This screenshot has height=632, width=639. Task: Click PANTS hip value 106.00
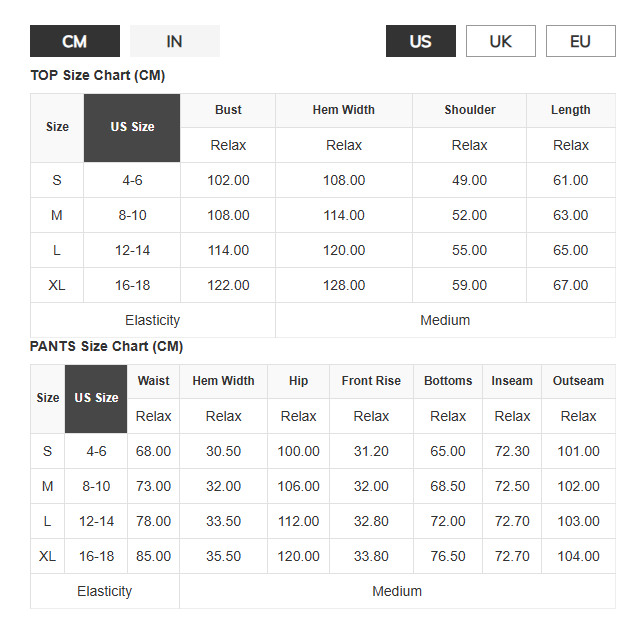pyautogui.click(x=298, y=486)
